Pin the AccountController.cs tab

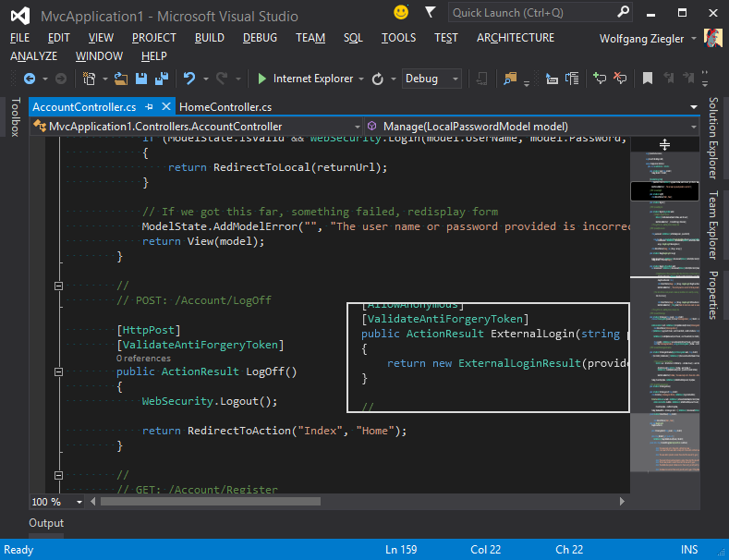150,107
